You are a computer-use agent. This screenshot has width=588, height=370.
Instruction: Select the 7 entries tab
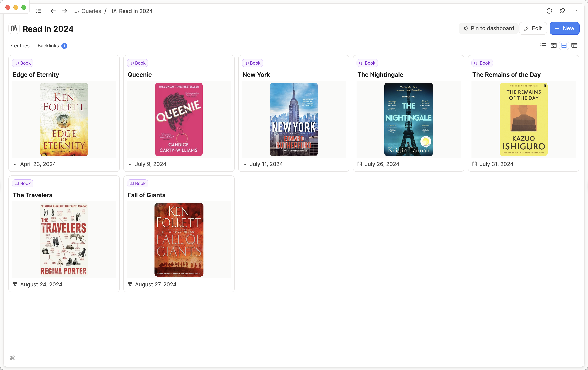20,46
